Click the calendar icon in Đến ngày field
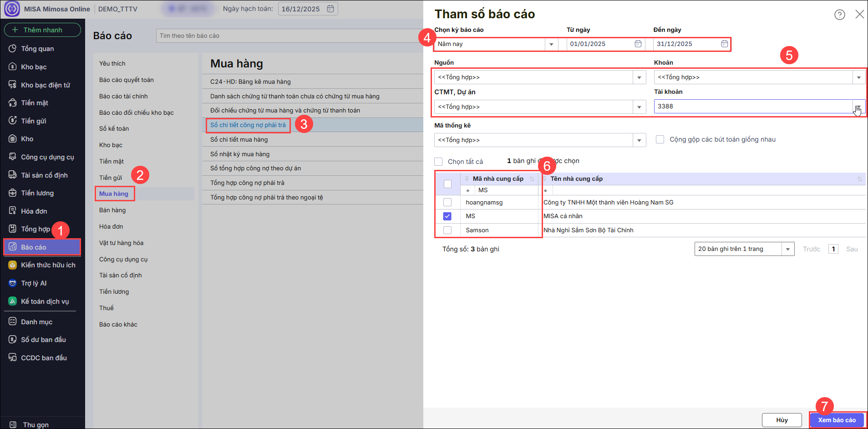The image size is (868, 429). (x=724, y=44)
